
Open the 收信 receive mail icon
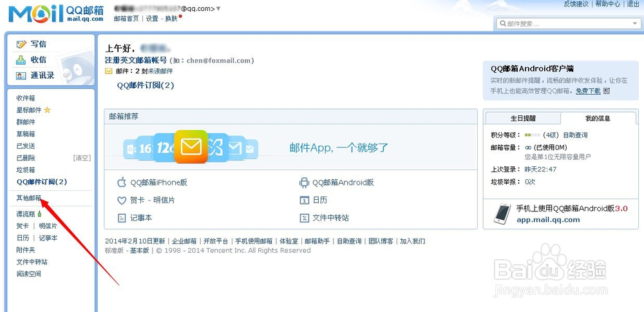click(21, 60)
